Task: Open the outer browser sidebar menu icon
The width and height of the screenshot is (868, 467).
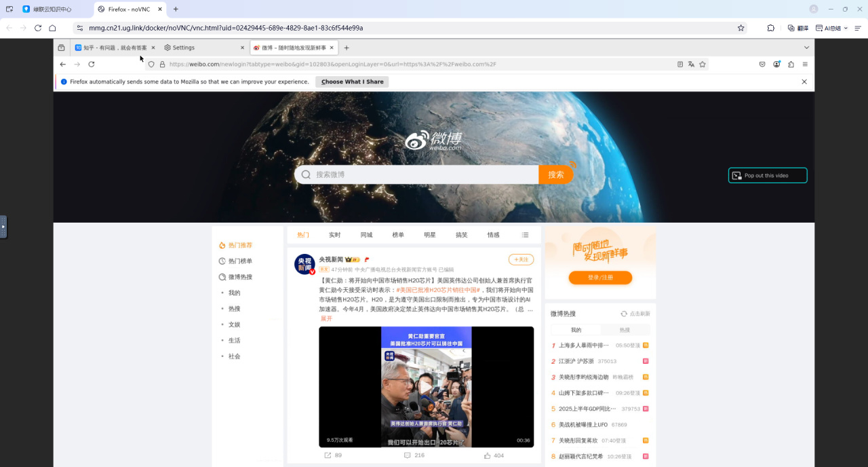Action: 858,28
